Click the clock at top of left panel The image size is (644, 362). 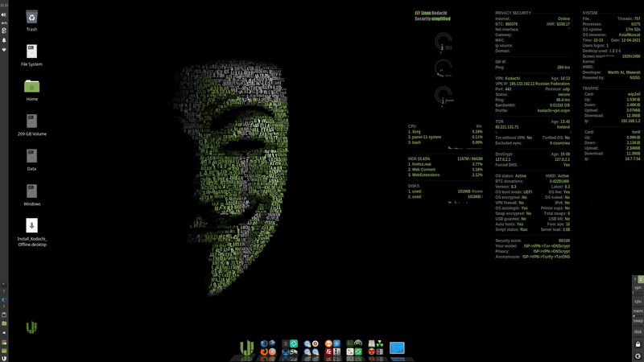click(x=4, y=6)
